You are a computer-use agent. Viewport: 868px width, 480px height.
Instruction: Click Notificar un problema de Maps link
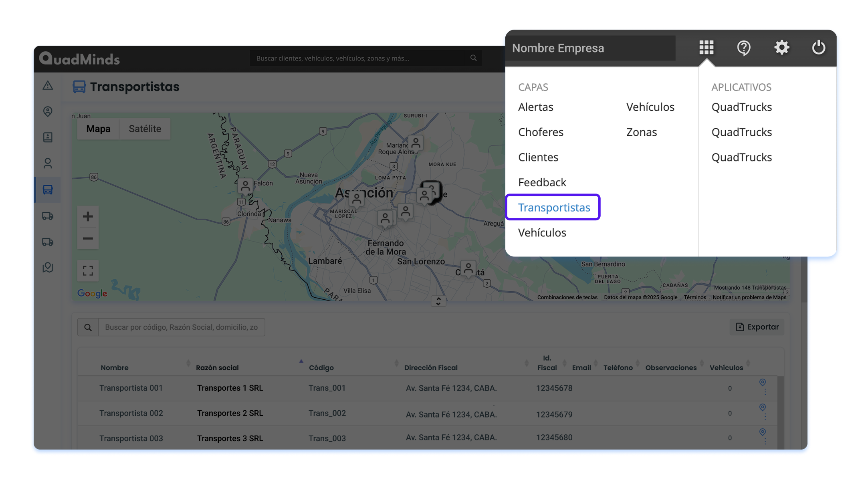[749, 297]
